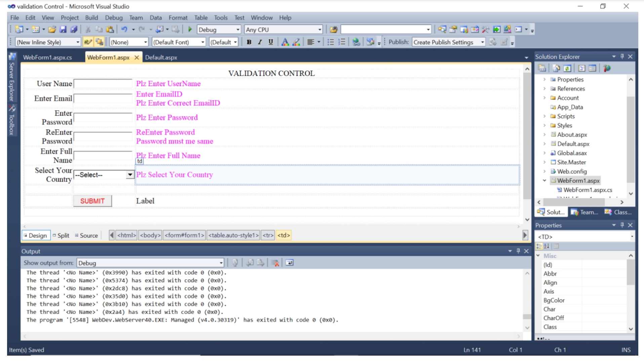Open Web.config in Solution Explorer

coord(572,171)
